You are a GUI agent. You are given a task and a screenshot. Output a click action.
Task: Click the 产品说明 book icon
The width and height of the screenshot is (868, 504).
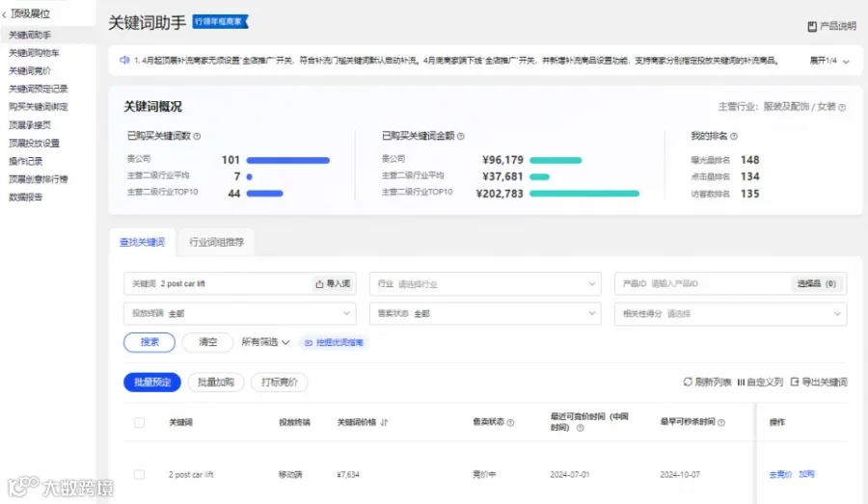pos(812,27)
